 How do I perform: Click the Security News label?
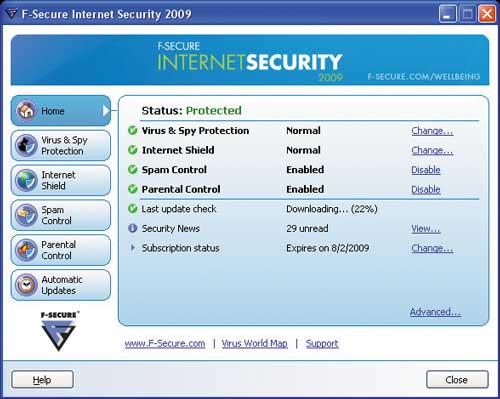click(x=171, y=228)
